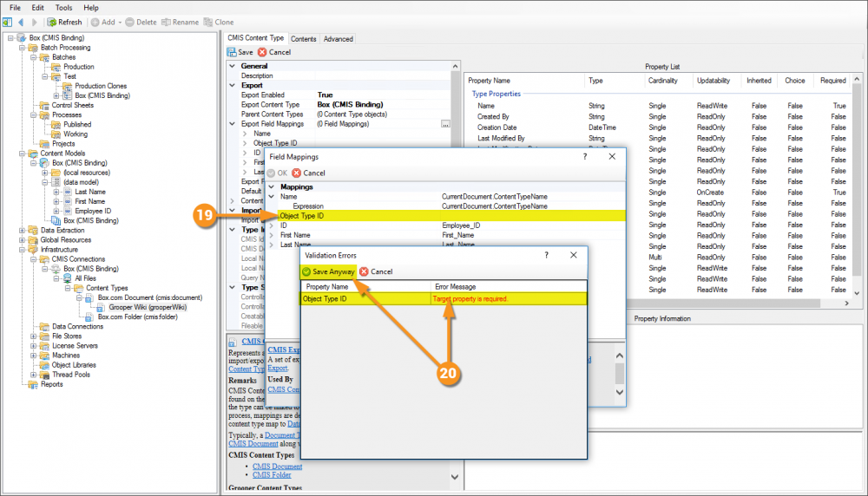Click the back navigation arrow
Screen dimensions: 868x496
point(21,23)
